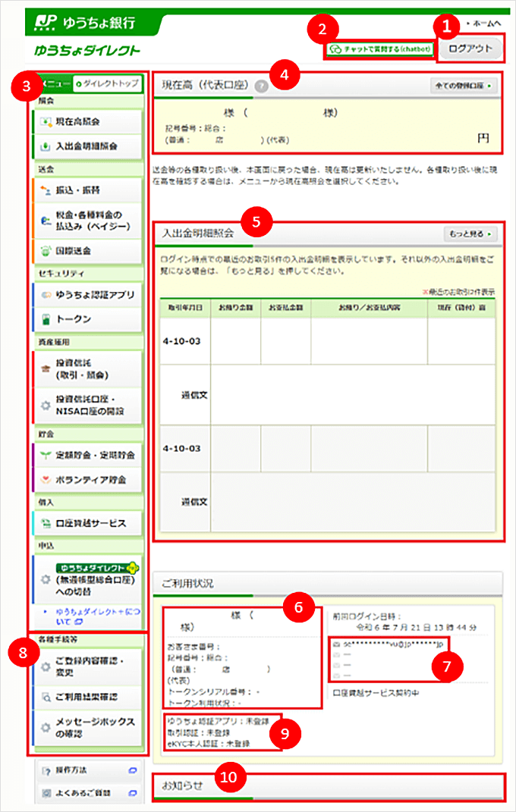This screenshot has width=516, height=812.
Task: Click gear icon beside 投資信託口座・NISA口座の開設
Action: click(x=46, y=406)
